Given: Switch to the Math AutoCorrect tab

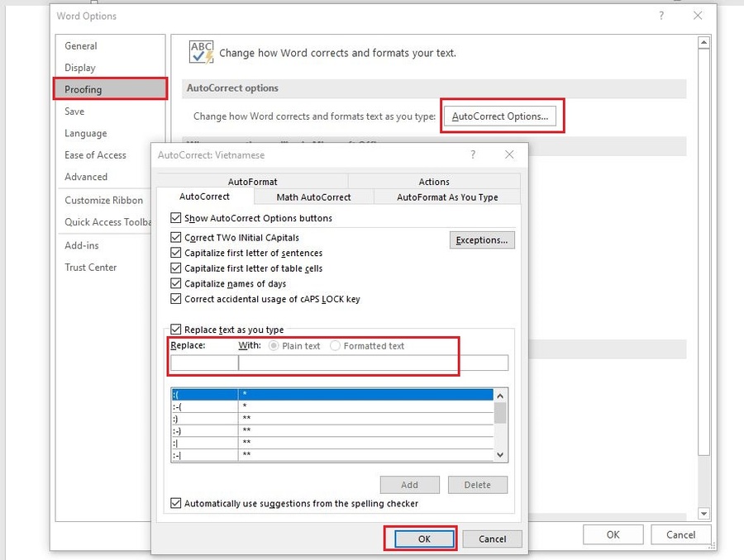Looking at the screenshot, I should 313,197.
